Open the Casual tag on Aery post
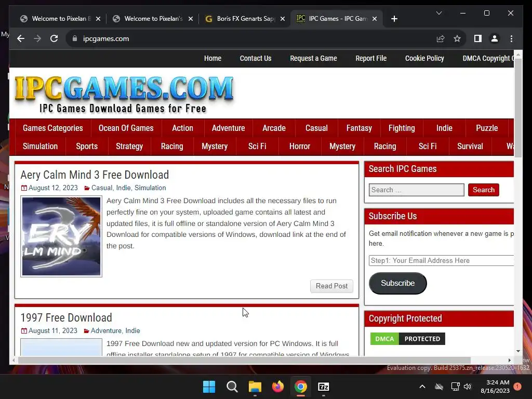Screen dimensions: 532x399 click(x=102, y=188)
